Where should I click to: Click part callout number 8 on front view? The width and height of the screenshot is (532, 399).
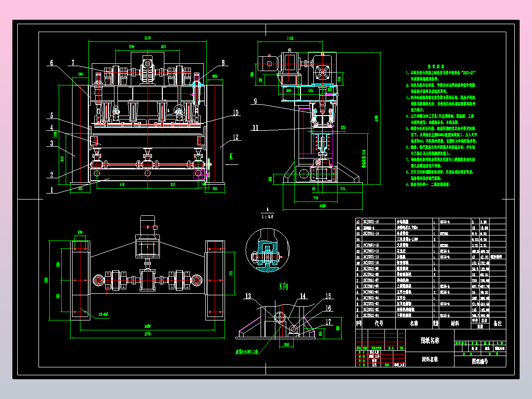[x=223, y=63]
